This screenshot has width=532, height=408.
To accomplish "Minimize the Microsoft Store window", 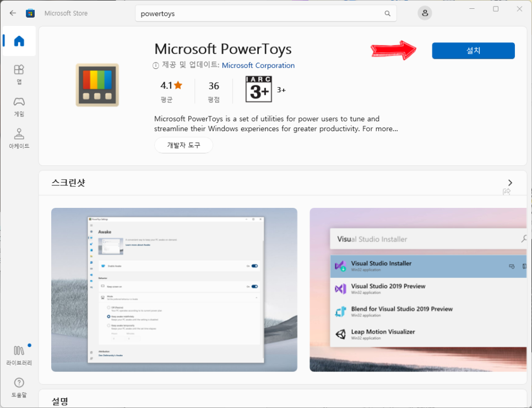I will tap(472, 9).
